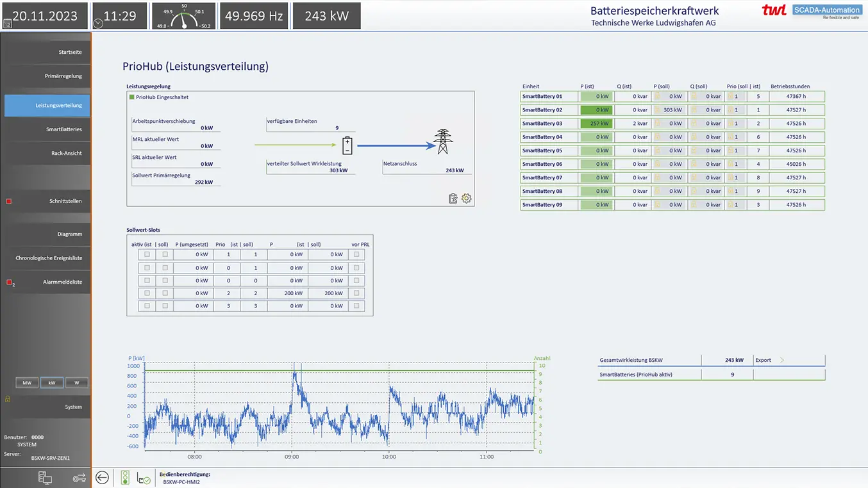
Task: Click the yellow padlock icon above System
Action: [x=8, y=398]
